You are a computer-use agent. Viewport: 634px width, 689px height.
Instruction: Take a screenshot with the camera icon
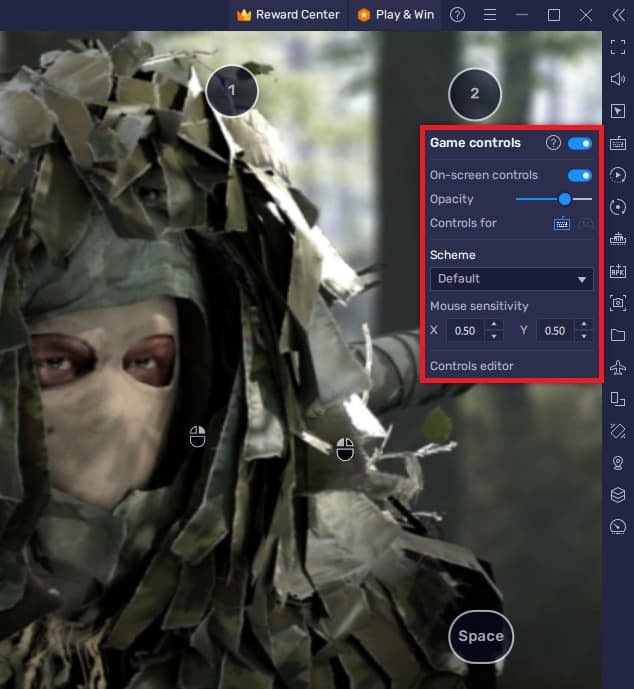617,303
